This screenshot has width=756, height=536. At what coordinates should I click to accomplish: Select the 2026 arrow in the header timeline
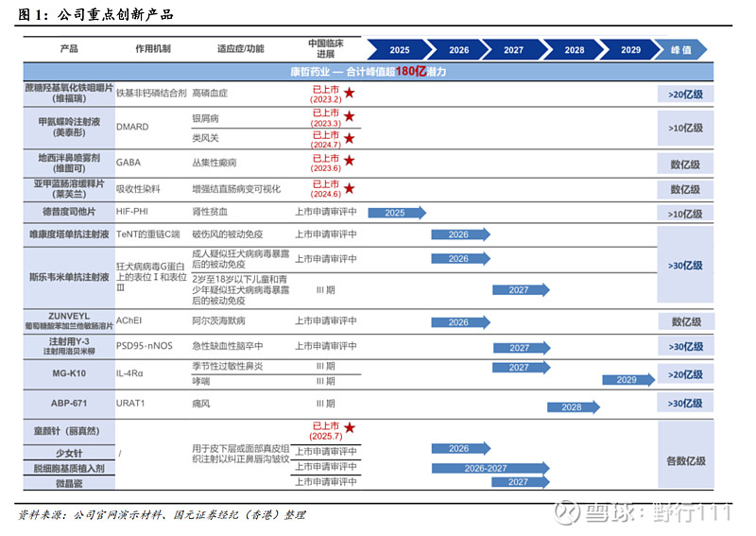coord(459,50)
